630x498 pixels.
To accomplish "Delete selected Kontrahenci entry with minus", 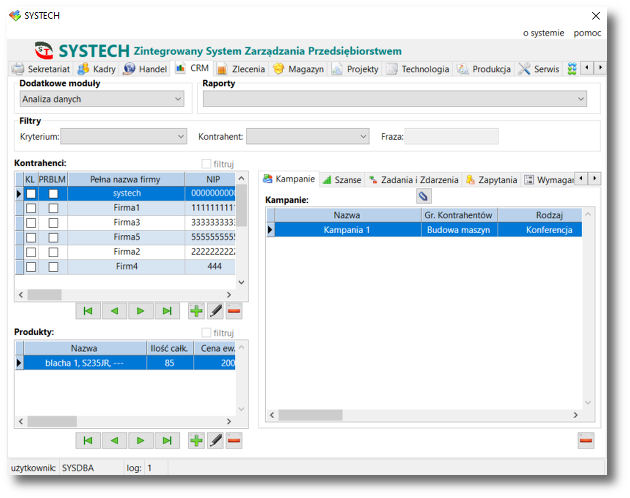I will coord(234,311).
